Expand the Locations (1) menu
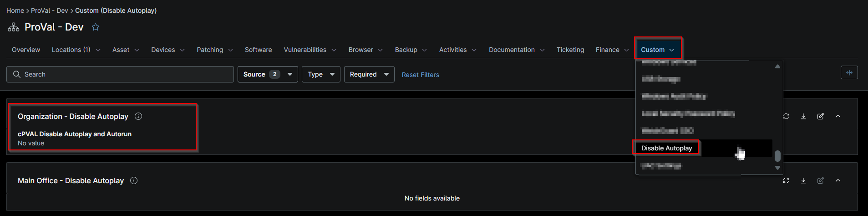The width and height of the screenshot is (868, 216). click(x=76, y=50)
